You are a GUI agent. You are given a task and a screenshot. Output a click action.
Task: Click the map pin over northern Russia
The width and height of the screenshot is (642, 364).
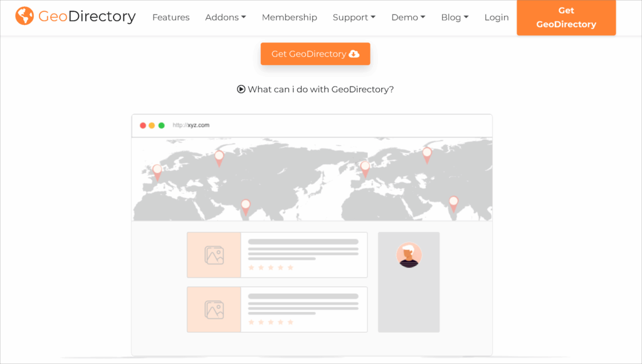(427, 153)
